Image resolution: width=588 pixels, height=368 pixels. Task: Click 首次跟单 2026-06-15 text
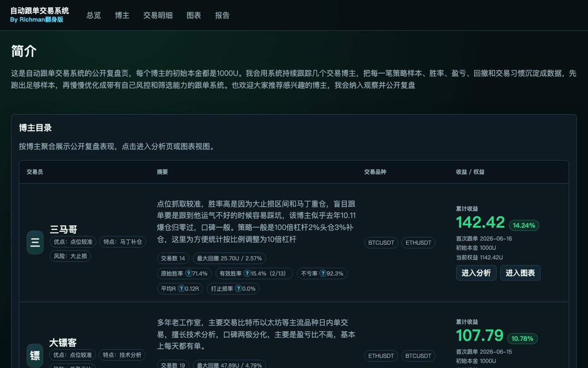point(484,352)
